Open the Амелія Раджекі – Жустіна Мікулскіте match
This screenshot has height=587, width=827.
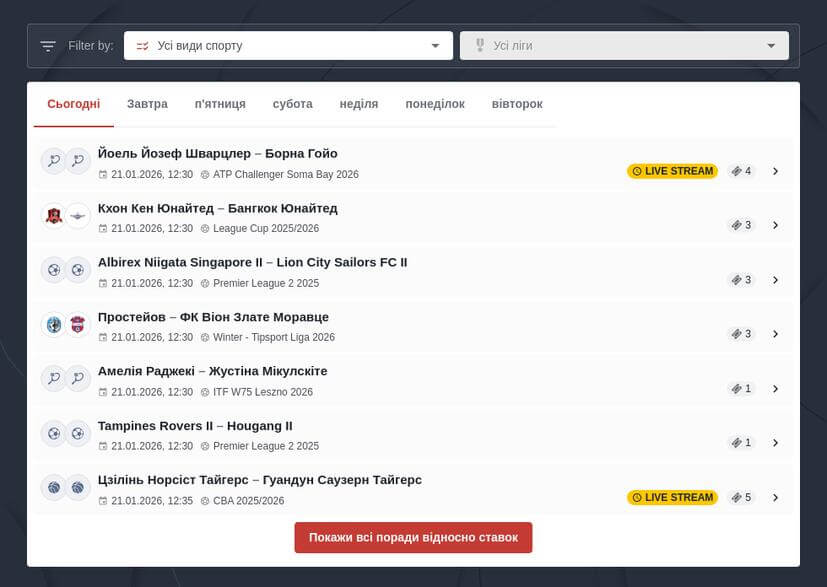coord(213,371)
